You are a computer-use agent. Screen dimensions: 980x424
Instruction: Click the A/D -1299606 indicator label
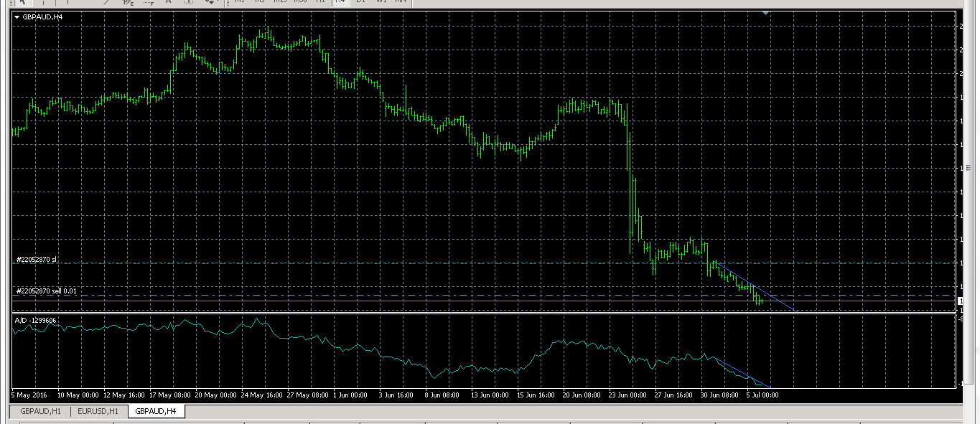(36, 320)
